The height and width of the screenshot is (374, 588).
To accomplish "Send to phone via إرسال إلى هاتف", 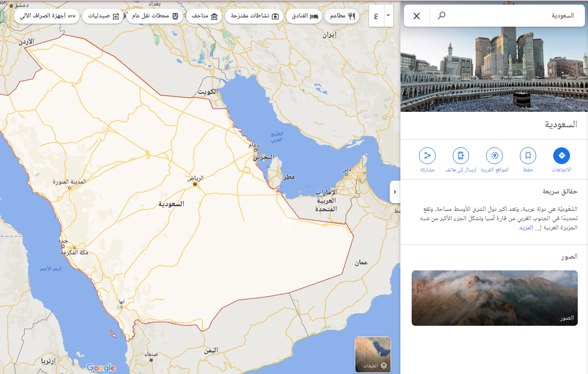I will [x=461, y=155].
